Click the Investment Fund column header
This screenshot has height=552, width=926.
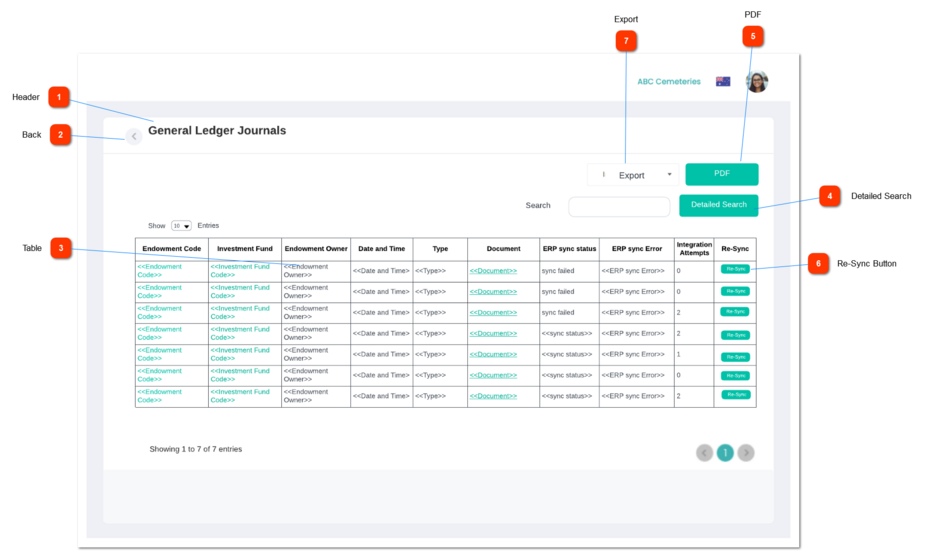click(245, 249)
